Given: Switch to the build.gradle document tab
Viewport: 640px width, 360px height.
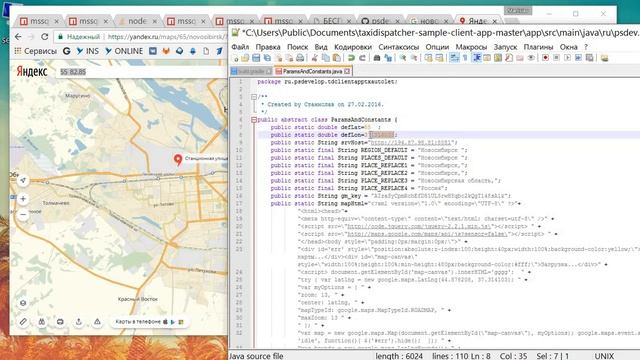Looking at the screenshot, I should point(251,71).
